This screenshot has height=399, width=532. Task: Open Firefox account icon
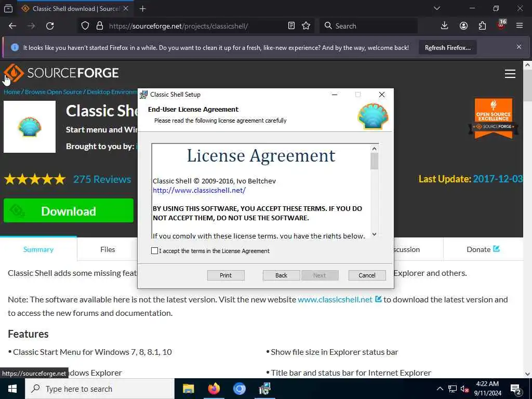(x=463, y=26)
